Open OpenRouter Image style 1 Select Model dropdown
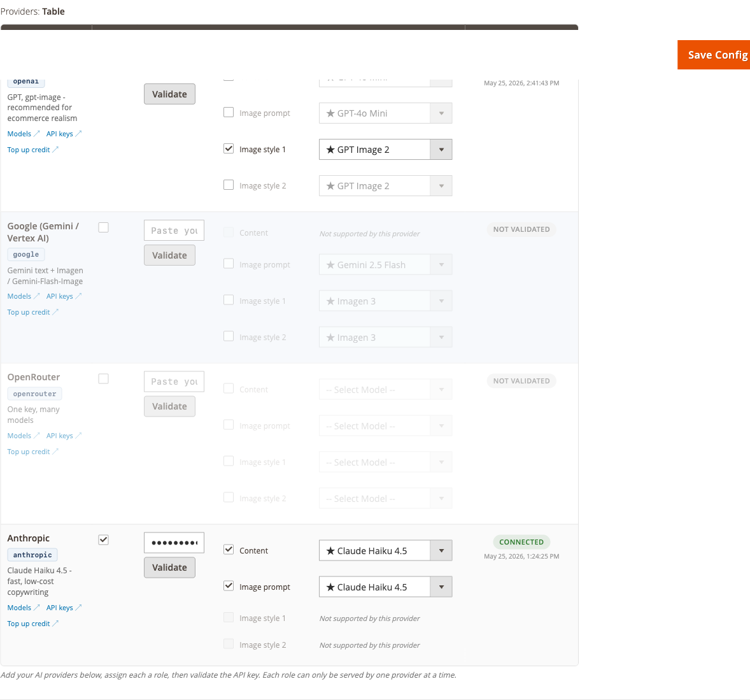Viewport: 750px width, 700px height. coord(386,462)
